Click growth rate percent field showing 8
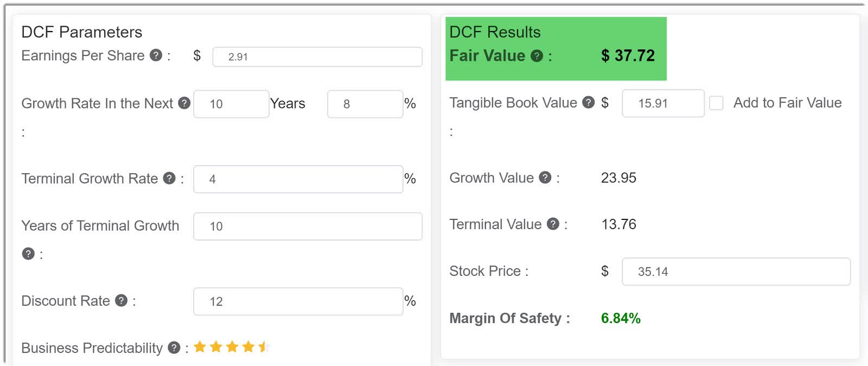 tap(365, 104)
